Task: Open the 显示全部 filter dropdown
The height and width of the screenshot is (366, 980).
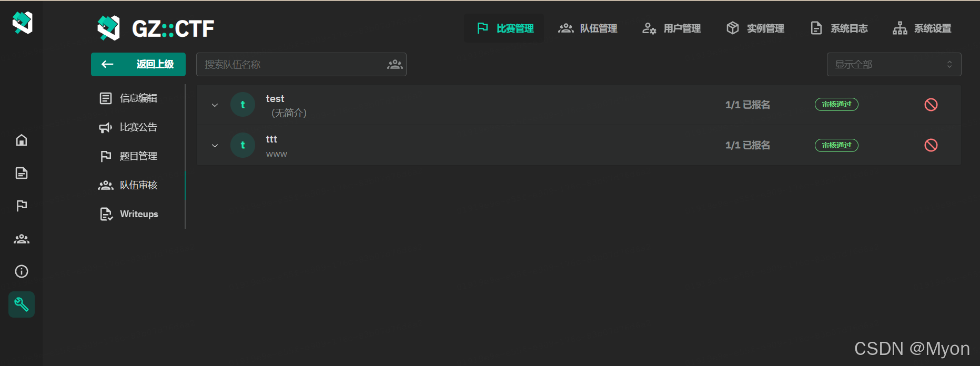Action: pyautogui.click(x=894, y=65)
